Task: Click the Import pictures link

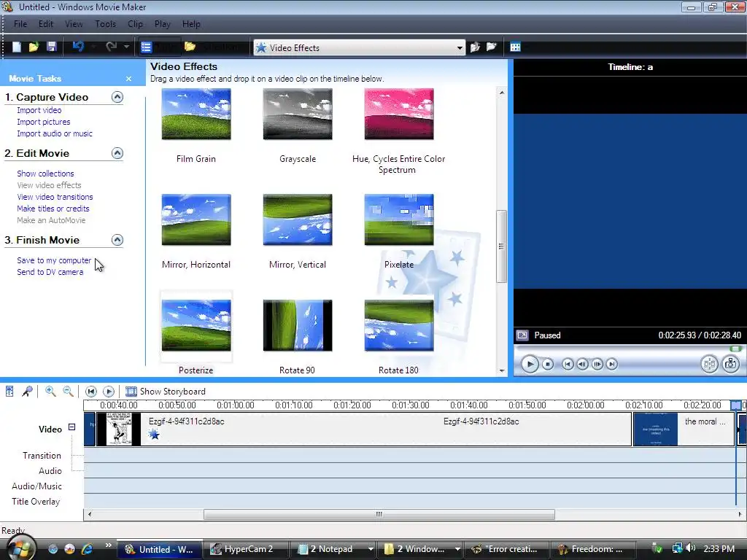Action: [x=43, y=122]
